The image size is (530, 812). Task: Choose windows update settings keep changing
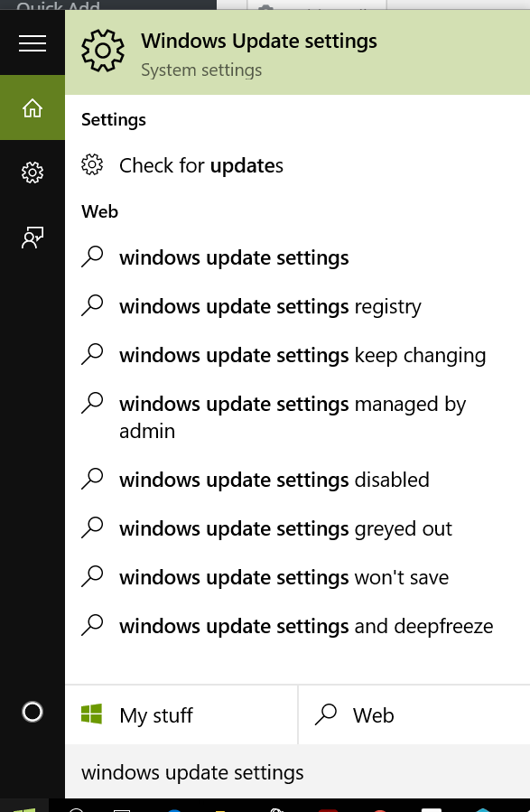(x=298, y=355)
